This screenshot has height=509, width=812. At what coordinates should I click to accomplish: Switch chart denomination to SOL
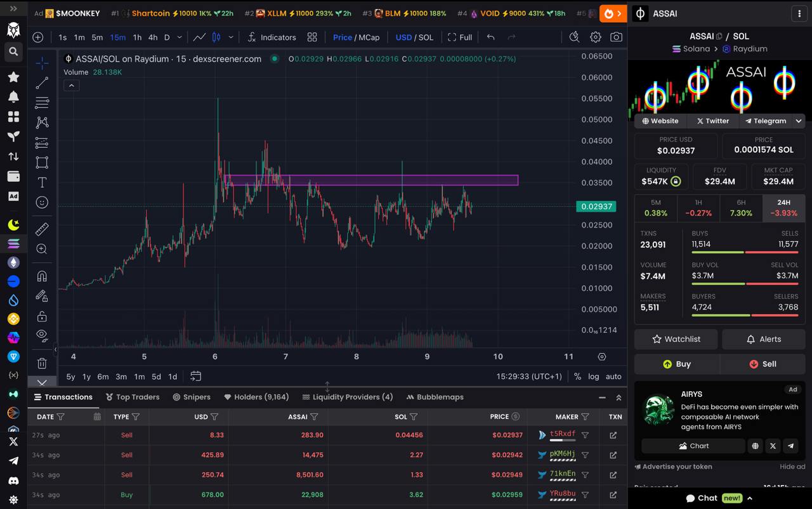426,37
